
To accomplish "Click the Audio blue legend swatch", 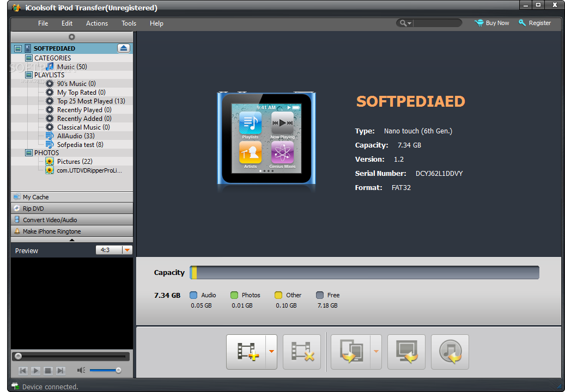I will point(193,295).
